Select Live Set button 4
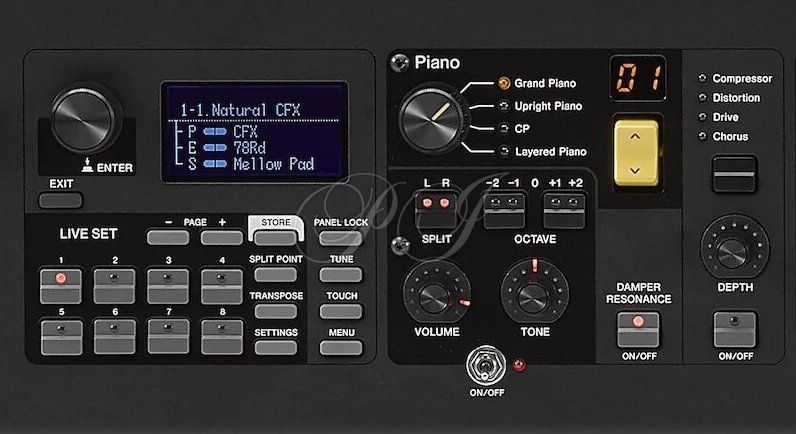 [x=222, y=286]
